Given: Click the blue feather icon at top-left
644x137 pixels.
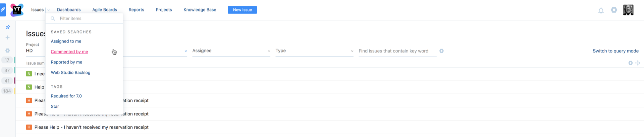Looking at the screenshot, I should pyautogui.click(x=3, y=10).
